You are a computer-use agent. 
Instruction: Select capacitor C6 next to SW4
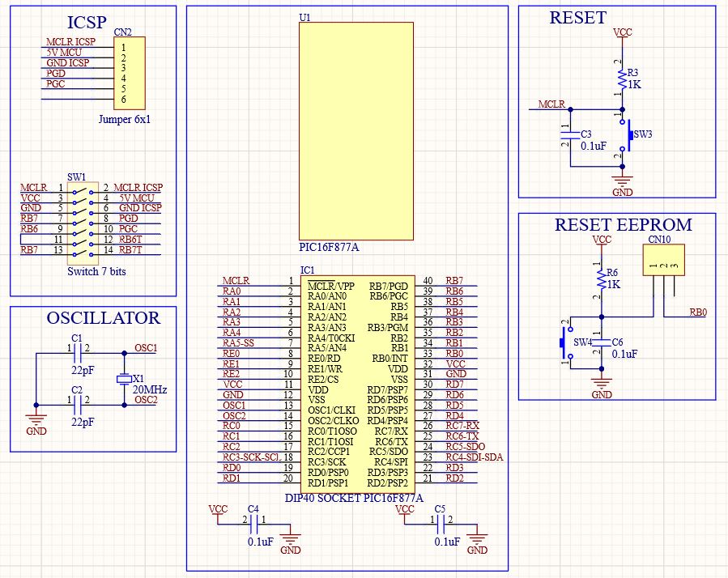(601, 342)
